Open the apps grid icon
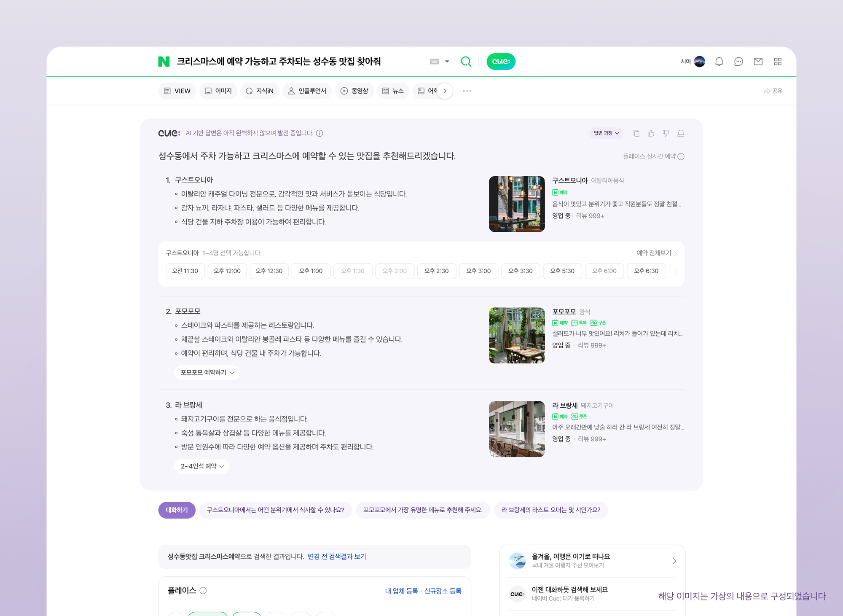 [778, 62]
